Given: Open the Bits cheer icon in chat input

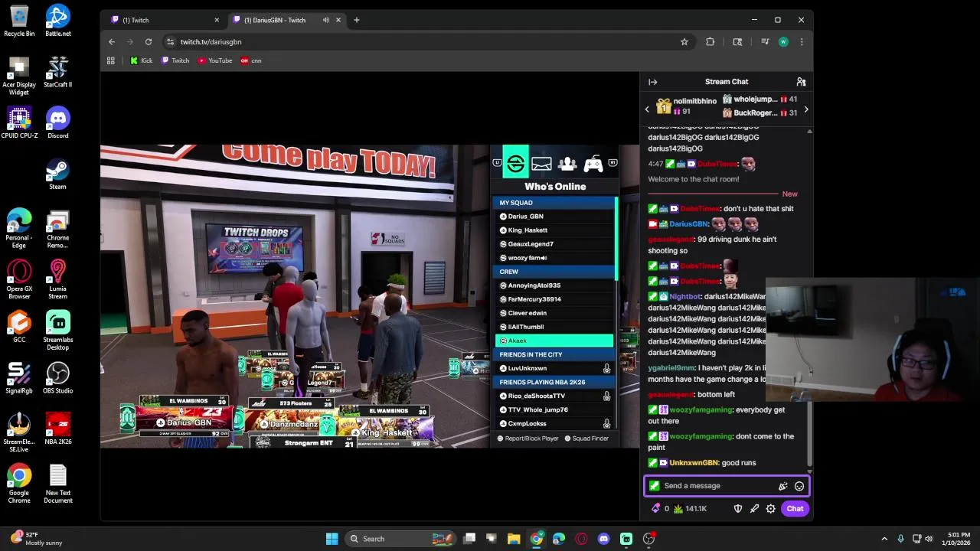Looking at the screenshot, I should click(x=782, y=486).
